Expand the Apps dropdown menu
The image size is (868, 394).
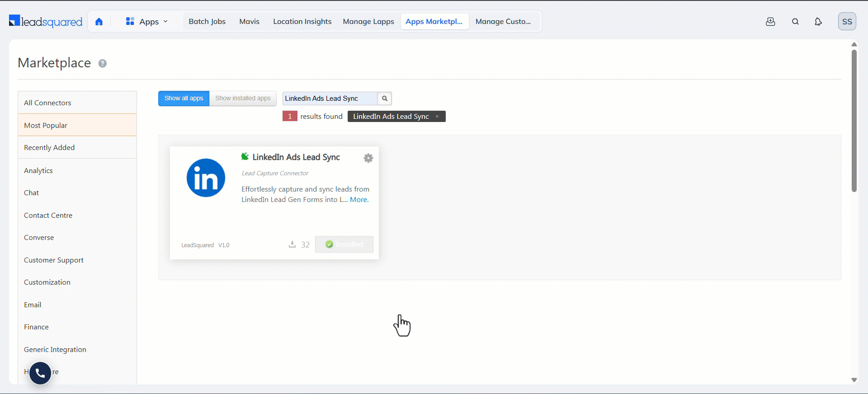pyautogui.click(x=147, y=22)
